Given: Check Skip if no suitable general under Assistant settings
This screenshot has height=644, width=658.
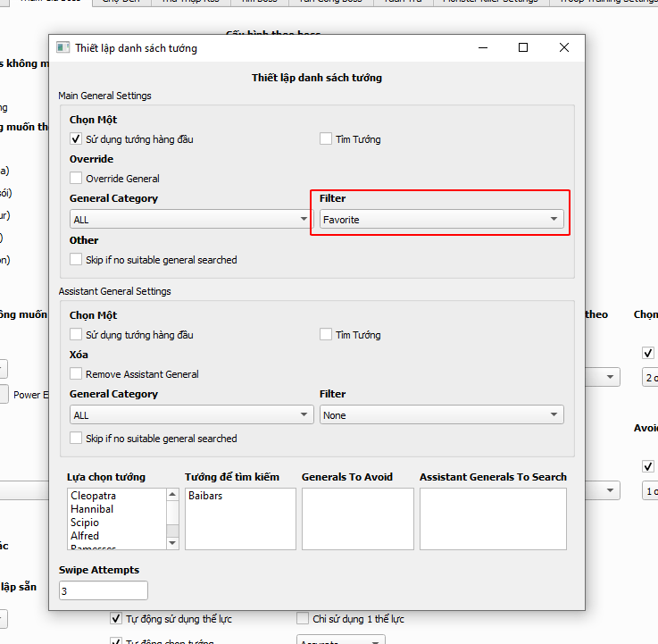Looking at the screenshot, I should click(x=76, y=439).
